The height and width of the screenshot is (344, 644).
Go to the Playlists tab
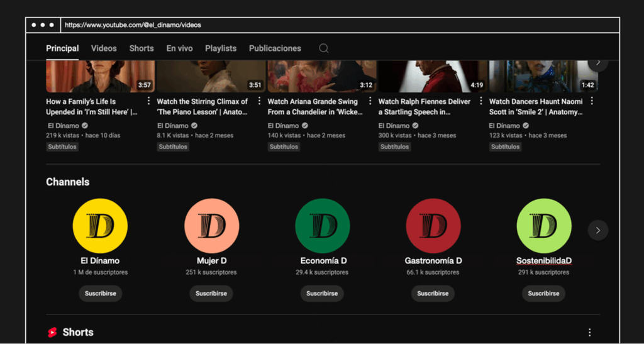coord(221,48)
